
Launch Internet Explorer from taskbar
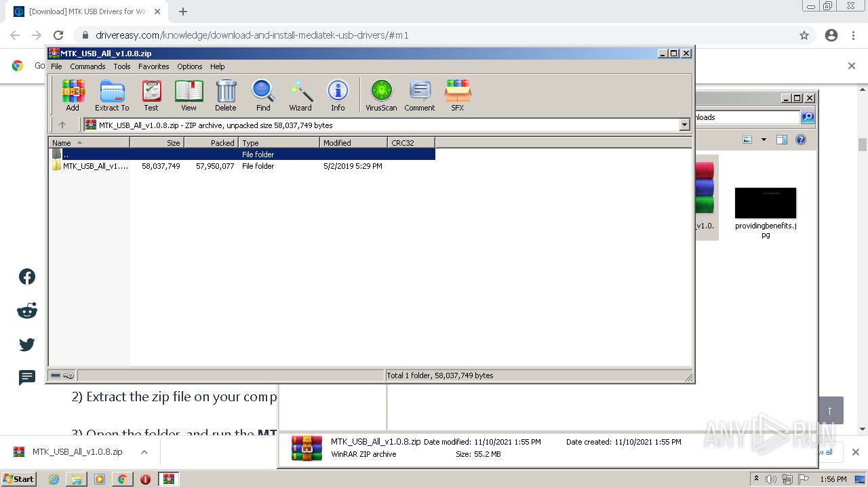(54, 479)
